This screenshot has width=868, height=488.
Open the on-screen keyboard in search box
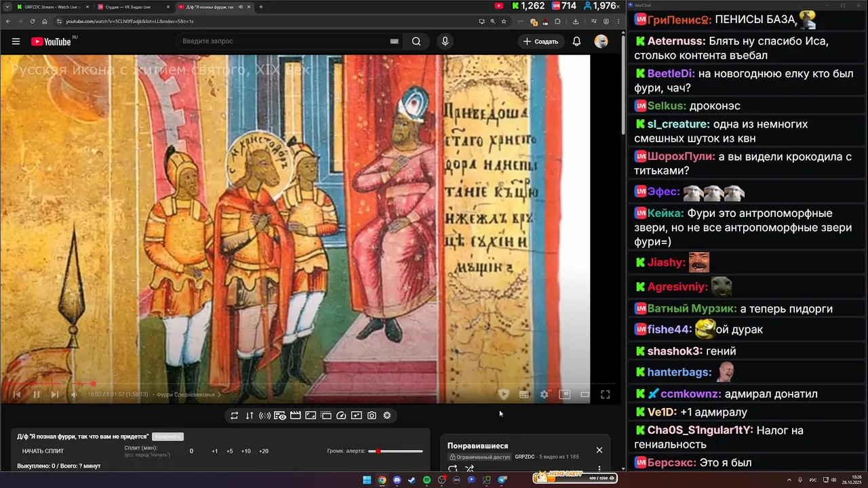394,41
